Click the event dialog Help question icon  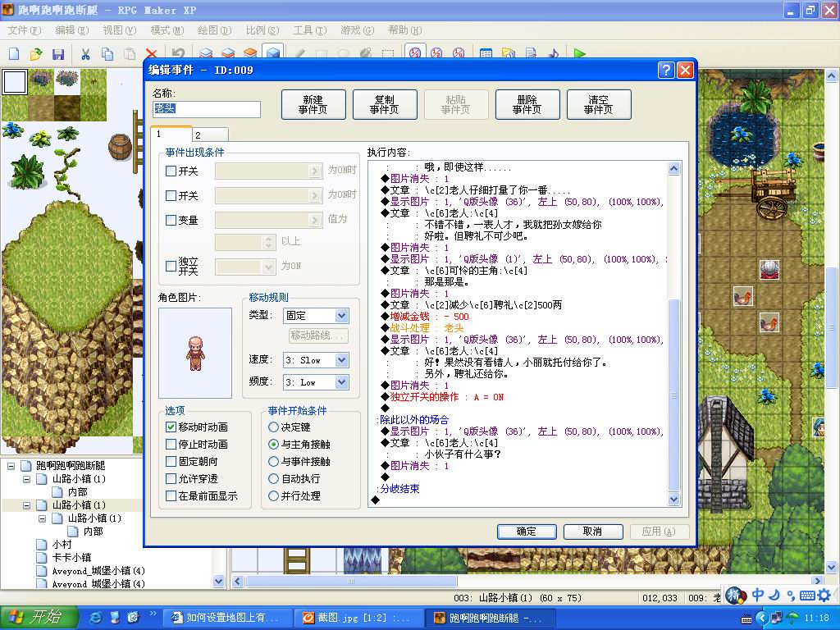[x=666, y=71]
